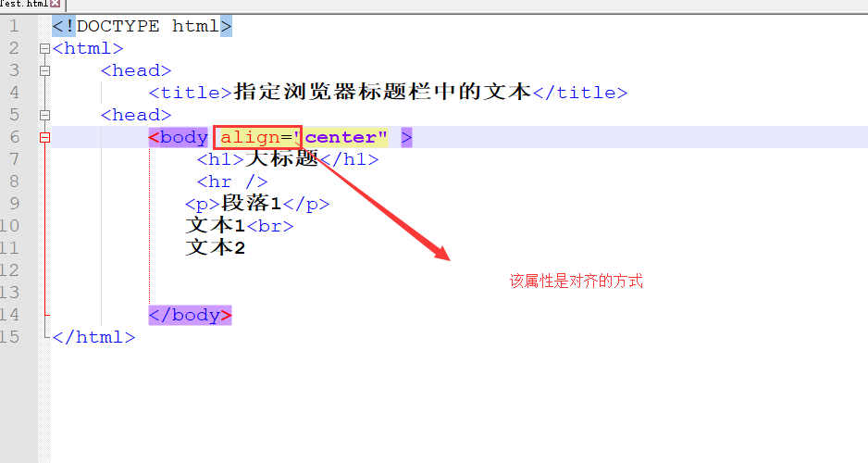Click the text 文本2 on line 11
Screen dimensions: 868x463
pyautogui.click(x=216, y=247)
